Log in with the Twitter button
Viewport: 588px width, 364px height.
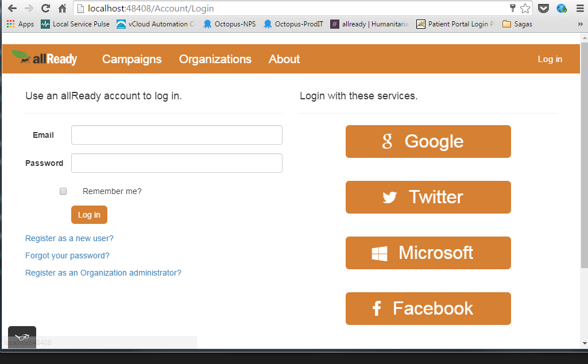pyautogui.click(x=428, y=197)
